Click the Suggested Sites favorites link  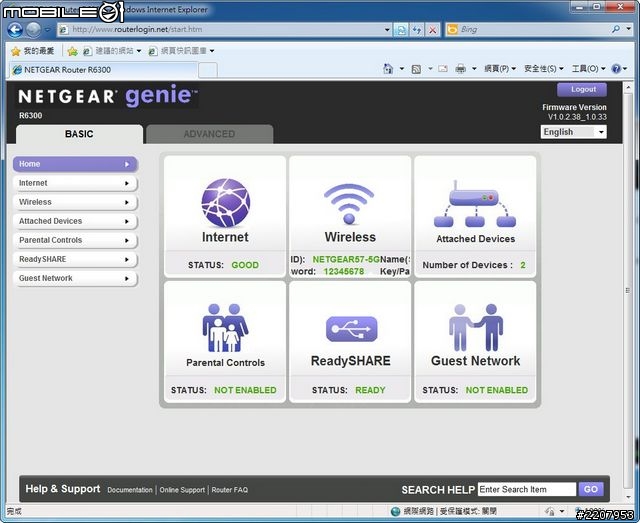112,51
